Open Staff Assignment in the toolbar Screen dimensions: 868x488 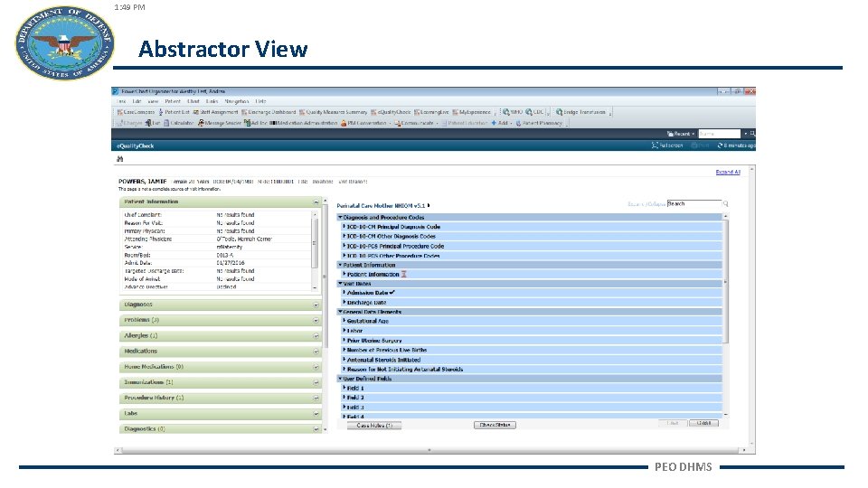tap(215, 112)
